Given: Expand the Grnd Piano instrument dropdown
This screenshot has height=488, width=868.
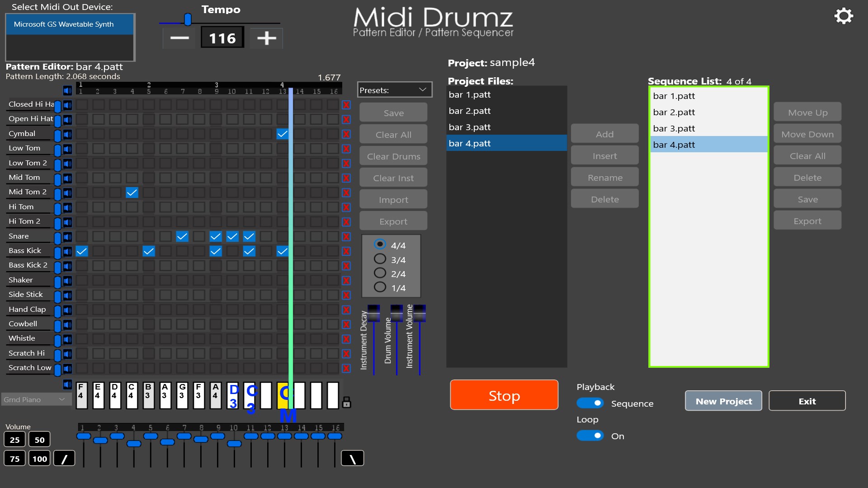Looking at the screenshot, I should [x=36, y=399].
